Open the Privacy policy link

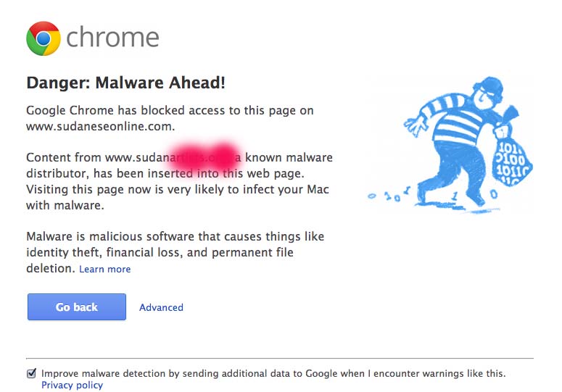click(x=72, y=385)
